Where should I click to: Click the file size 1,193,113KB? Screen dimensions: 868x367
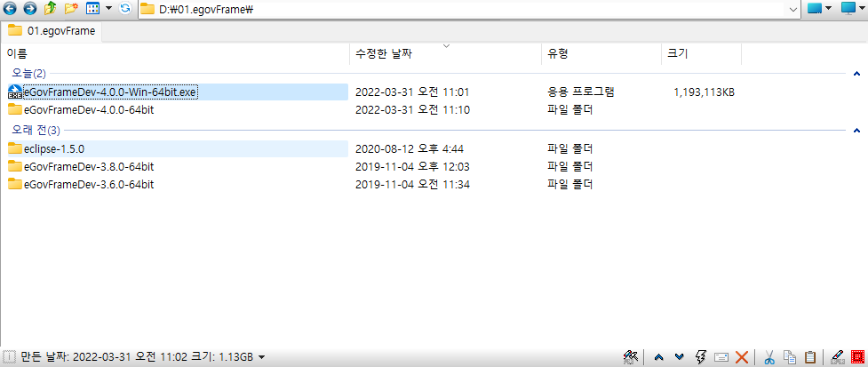[705, 92]
